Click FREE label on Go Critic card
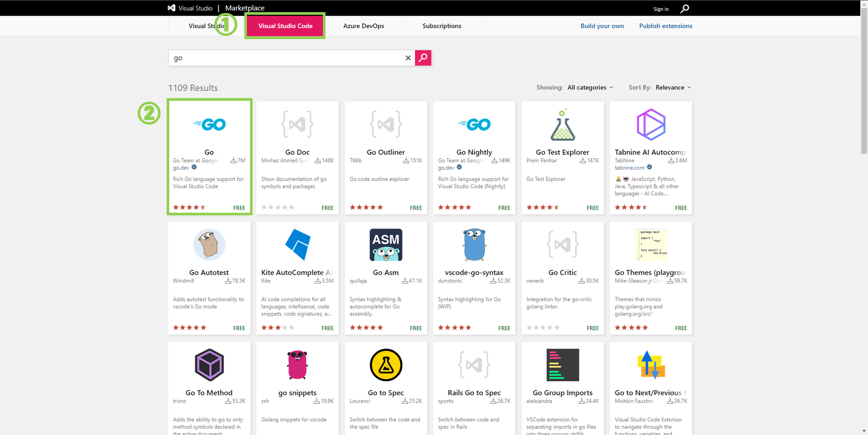The image size is (868, 435). [592, 328]
